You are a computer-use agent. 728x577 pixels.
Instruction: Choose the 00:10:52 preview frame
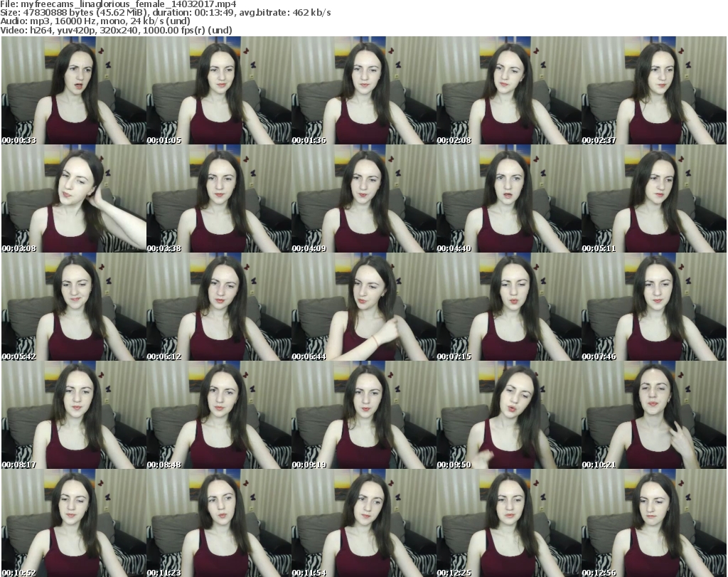pos(74,523)
